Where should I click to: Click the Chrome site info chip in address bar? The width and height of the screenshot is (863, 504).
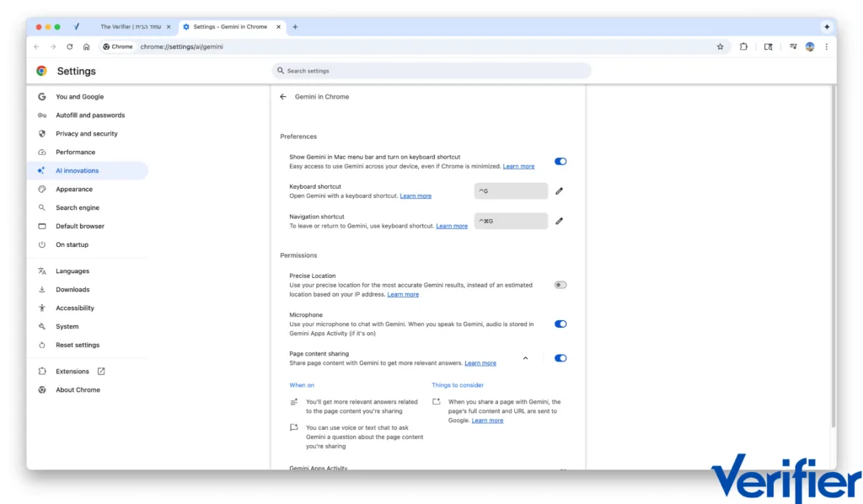tap(118, 46)
